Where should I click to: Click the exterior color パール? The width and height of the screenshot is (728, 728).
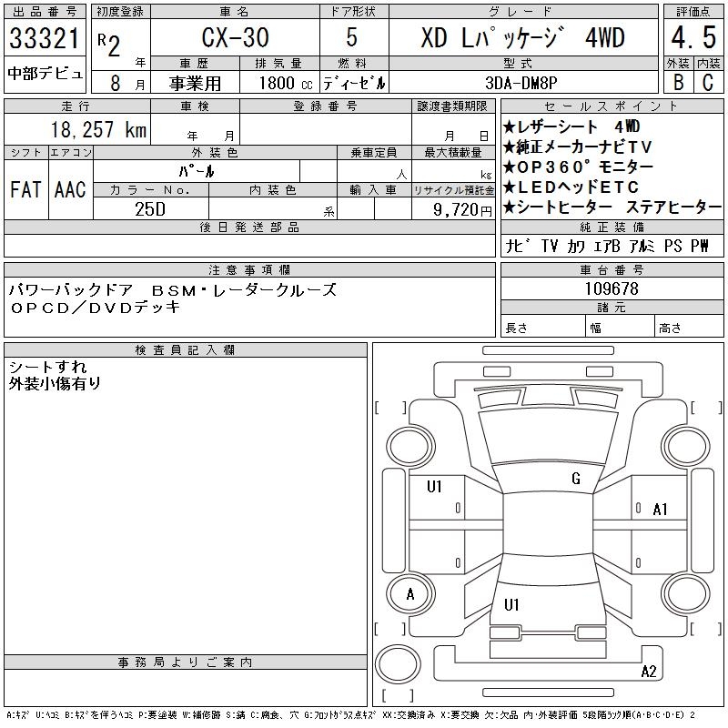pos(197,172)
